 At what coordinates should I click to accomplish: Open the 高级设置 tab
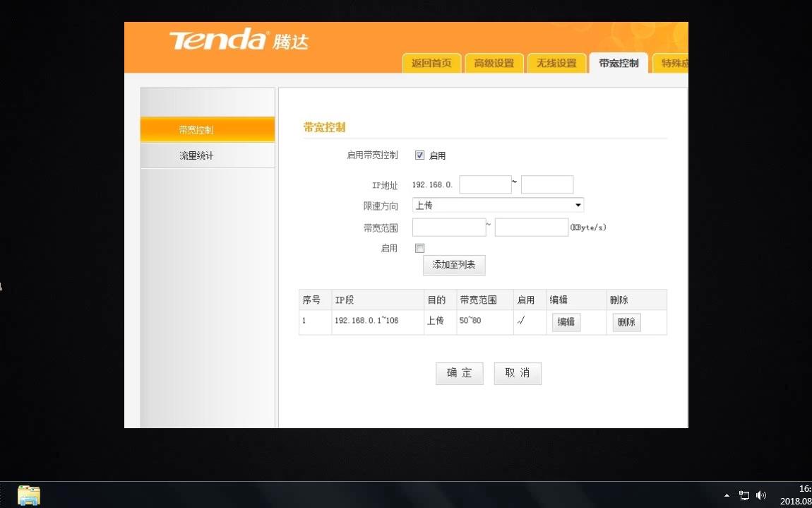[x=494, y=63]
